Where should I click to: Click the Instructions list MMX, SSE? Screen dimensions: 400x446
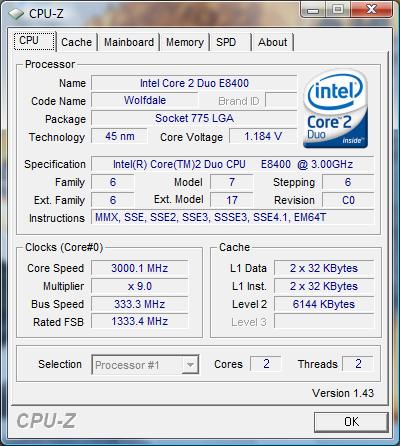tap(233, 218)
